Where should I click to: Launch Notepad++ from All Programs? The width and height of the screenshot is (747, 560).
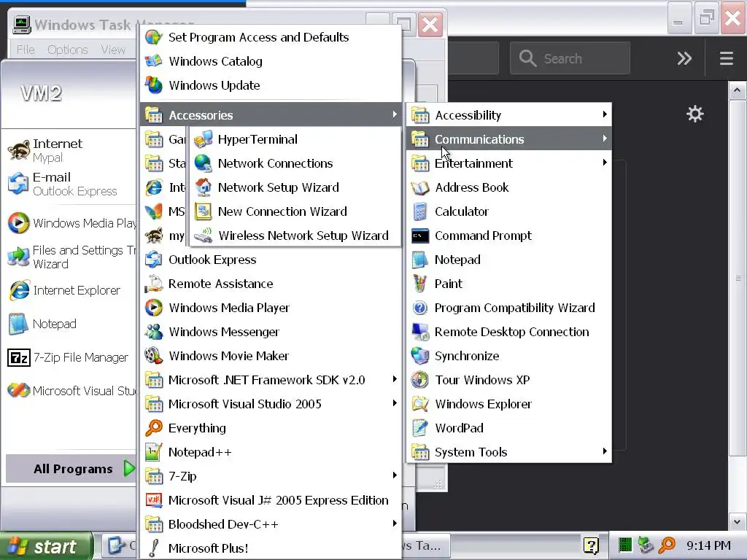tap(271, 452)
